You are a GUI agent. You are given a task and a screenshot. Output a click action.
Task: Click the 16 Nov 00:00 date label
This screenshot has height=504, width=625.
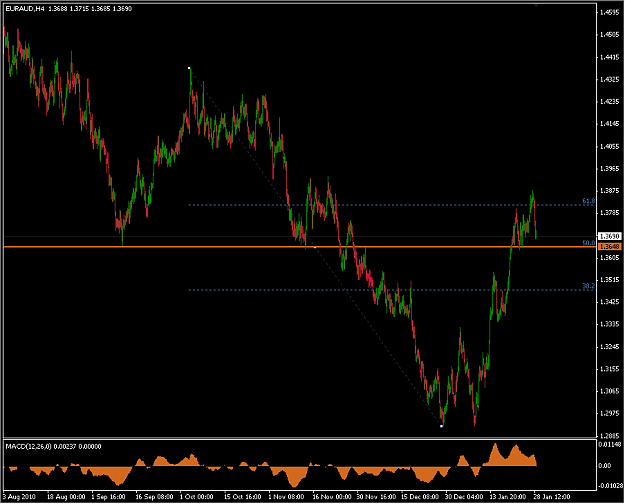coord(332,497)
